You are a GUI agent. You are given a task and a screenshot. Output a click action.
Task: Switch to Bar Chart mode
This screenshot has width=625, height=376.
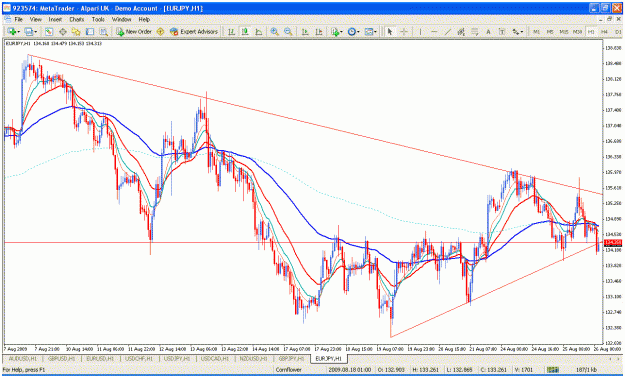pos(231,31)
